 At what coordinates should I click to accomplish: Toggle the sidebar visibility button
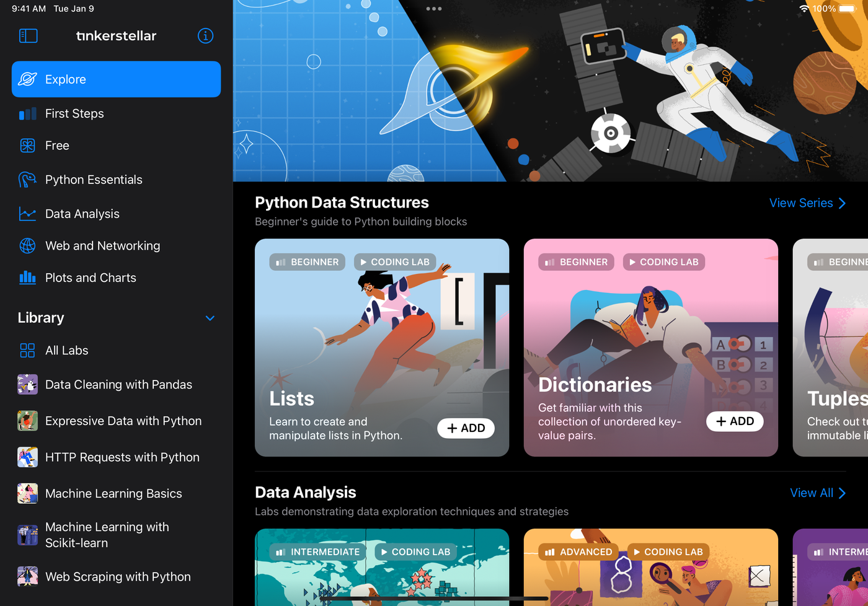[29, 36]
